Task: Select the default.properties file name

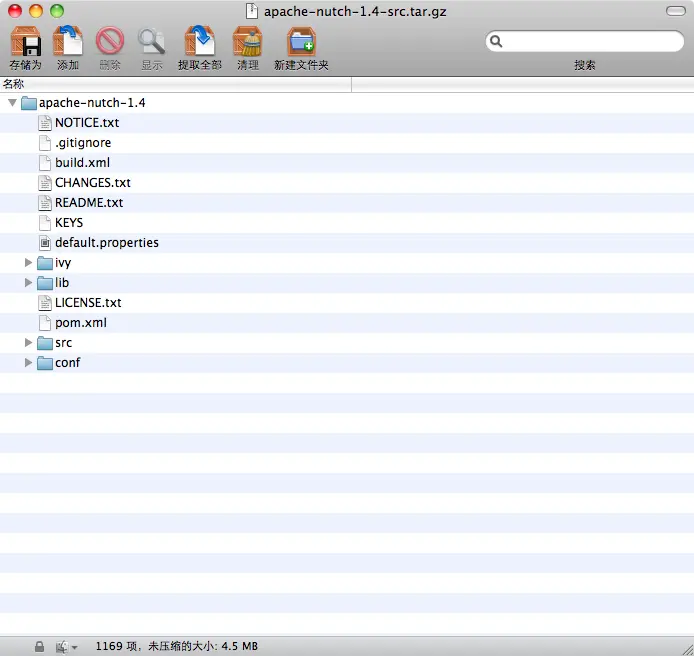Action: [107, 243]
